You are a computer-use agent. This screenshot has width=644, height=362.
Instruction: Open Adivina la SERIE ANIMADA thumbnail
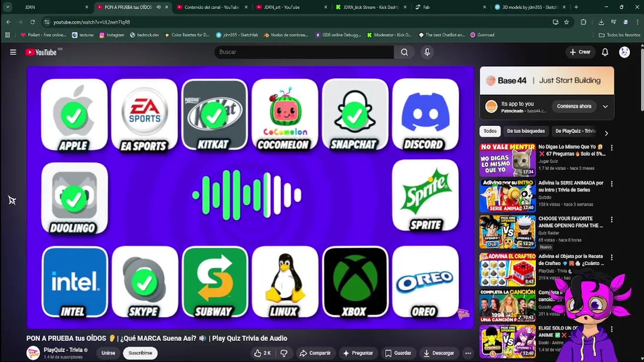507,196
